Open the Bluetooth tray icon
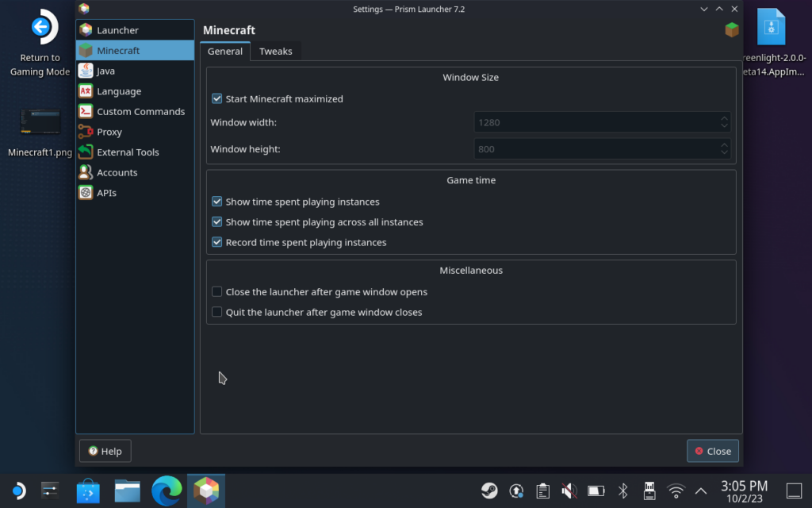Image resolution: width=812 pixels, height=508 pixels. [623, 491]
